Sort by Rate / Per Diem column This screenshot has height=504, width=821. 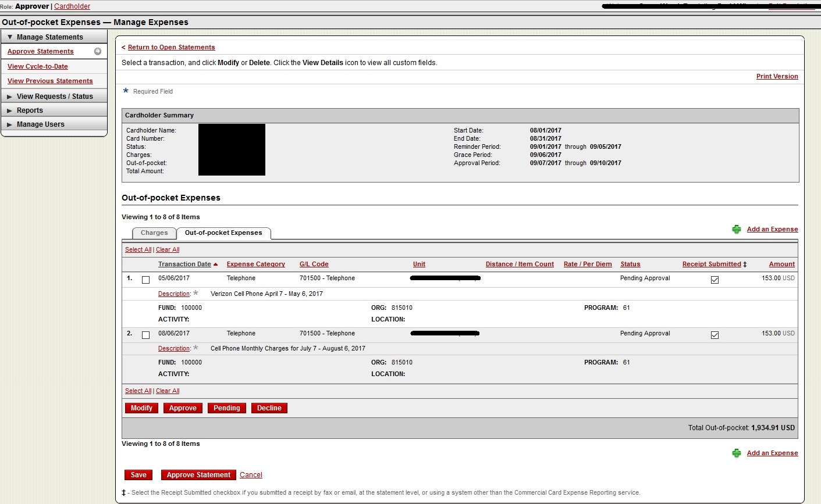[588, 264]
